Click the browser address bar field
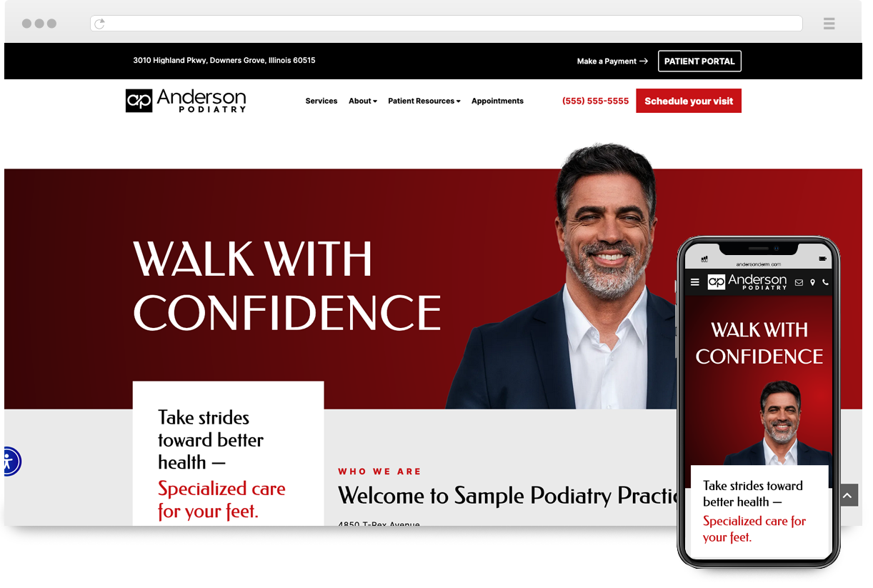The height and width of the screenshot is (588, 873). click(x=447, y=24)
